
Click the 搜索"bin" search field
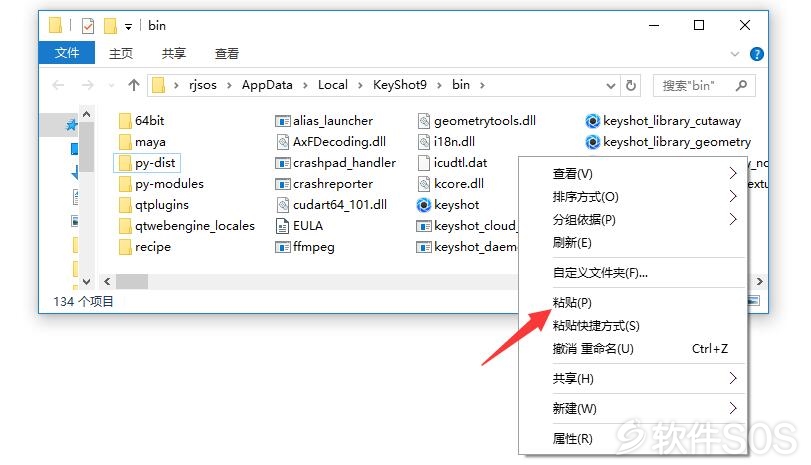704,85
